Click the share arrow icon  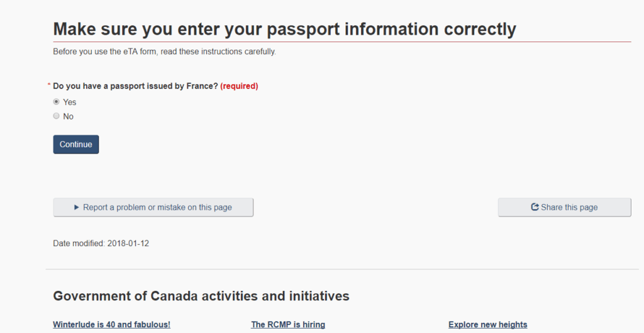tap(535, 207)
